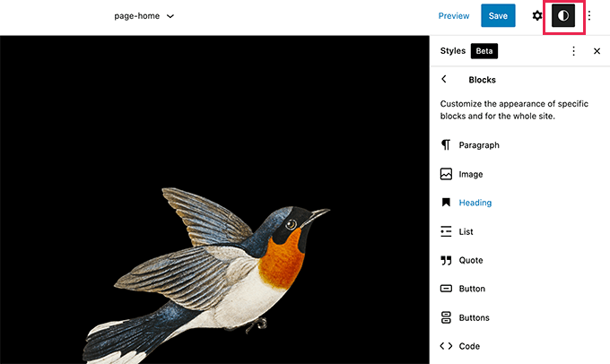Open the top bar options menu
This screenshot has height=364, width=610.
589,16
